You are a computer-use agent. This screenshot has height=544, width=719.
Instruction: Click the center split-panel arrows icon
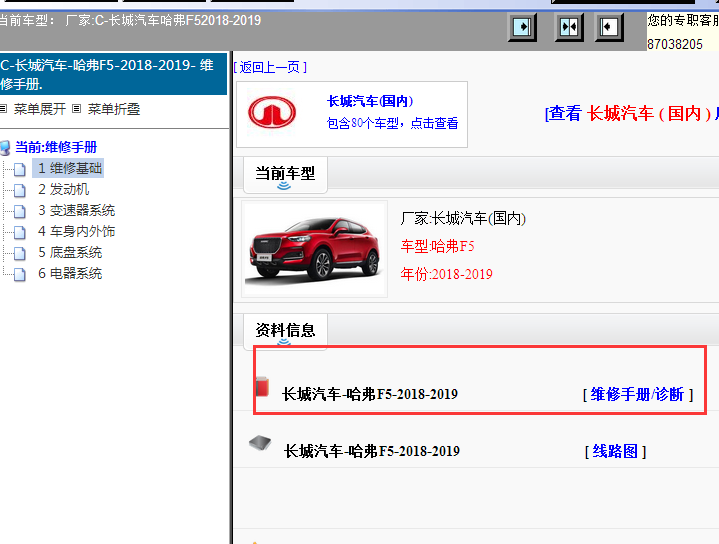pyautogui.click(x=569, y=27)
